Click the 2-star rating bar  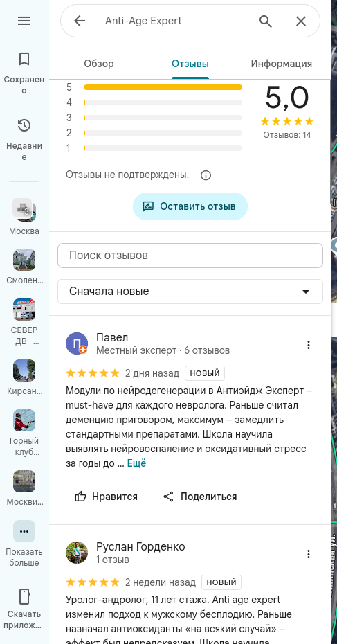[163, 133]
